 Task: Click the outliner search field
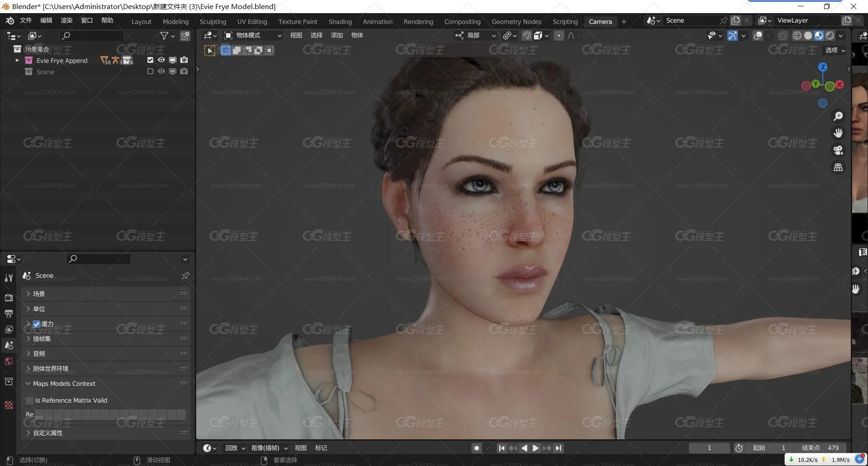point(92,36)
